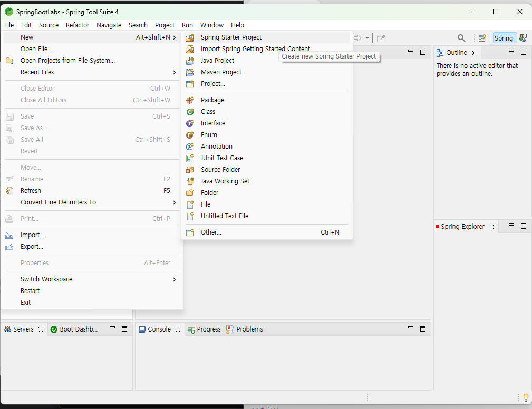The width and height of the screenshot is (532, 409).
Task: Expand Convert Line Delimiters To submenu
Action: click(x=174, y=202)
